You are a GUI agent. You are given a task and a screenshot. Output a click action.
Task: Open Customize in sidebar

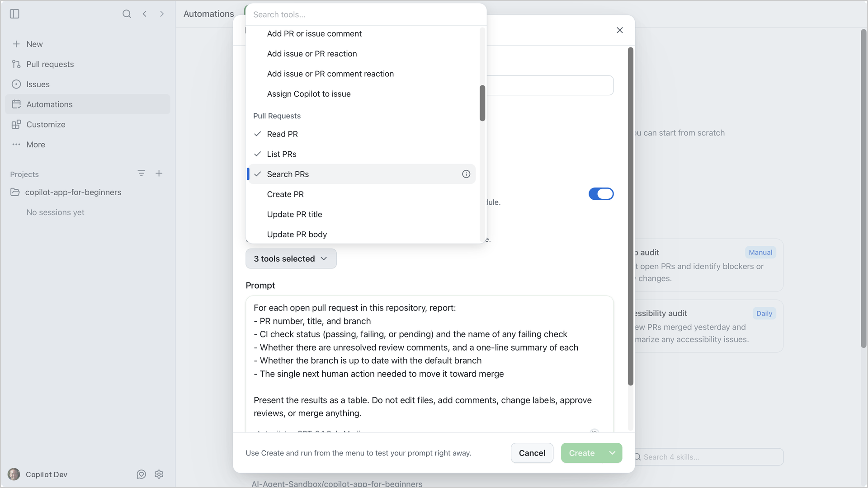point(88,124)
